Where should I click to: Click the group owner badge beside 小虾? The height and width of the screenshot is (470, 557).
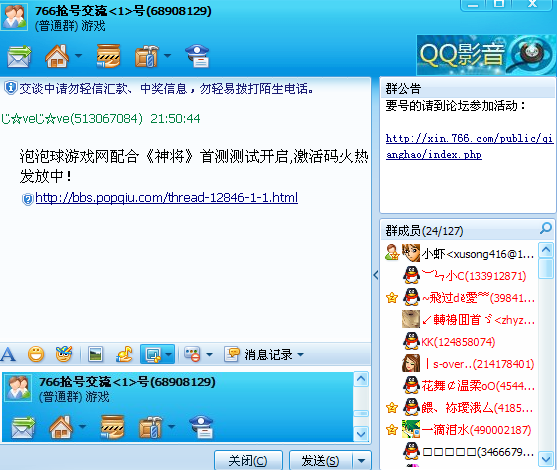[392, 253]
